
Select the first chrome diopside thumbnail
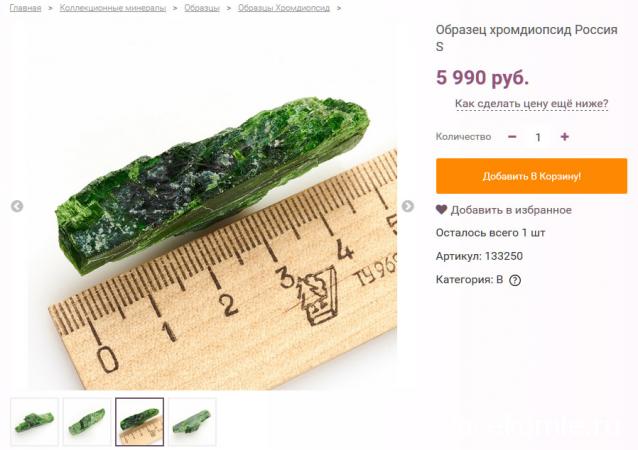(x=35, y=422)
